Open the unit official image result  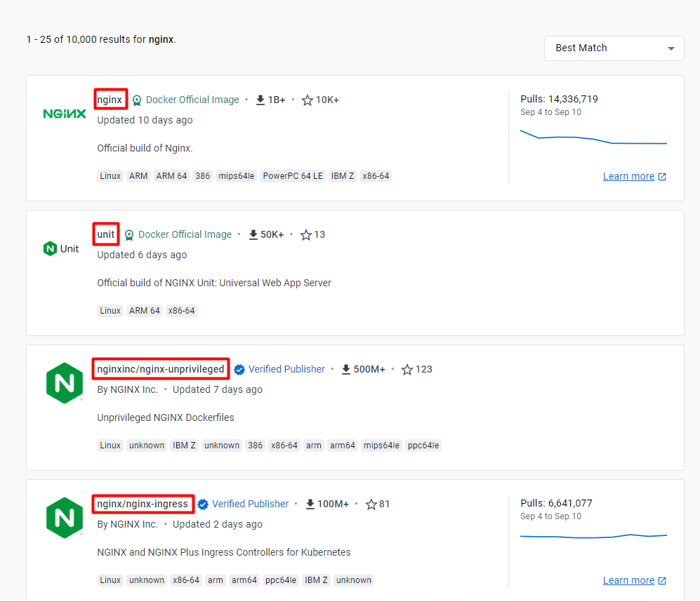pos(106,234)
